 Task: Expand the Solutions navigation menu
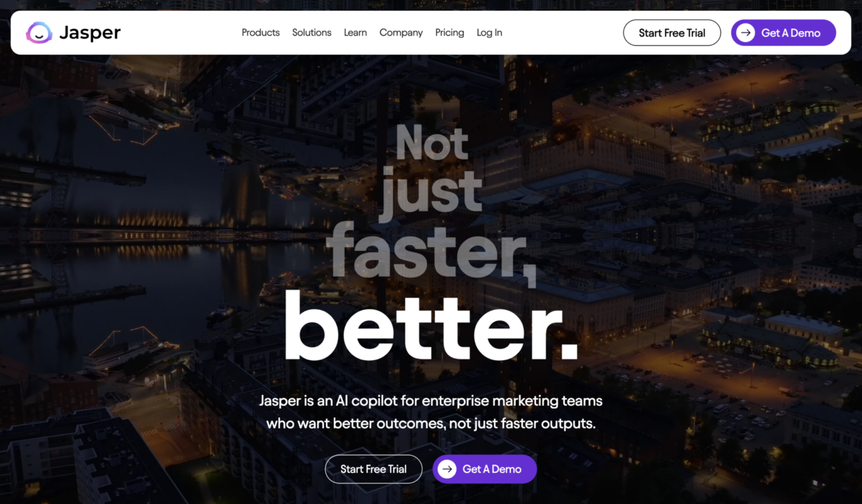(x=312, y=32)
